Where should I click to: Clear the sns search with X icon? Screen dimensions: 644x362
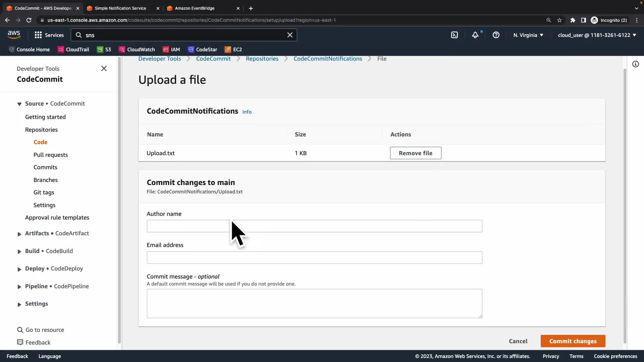(290, 35)
